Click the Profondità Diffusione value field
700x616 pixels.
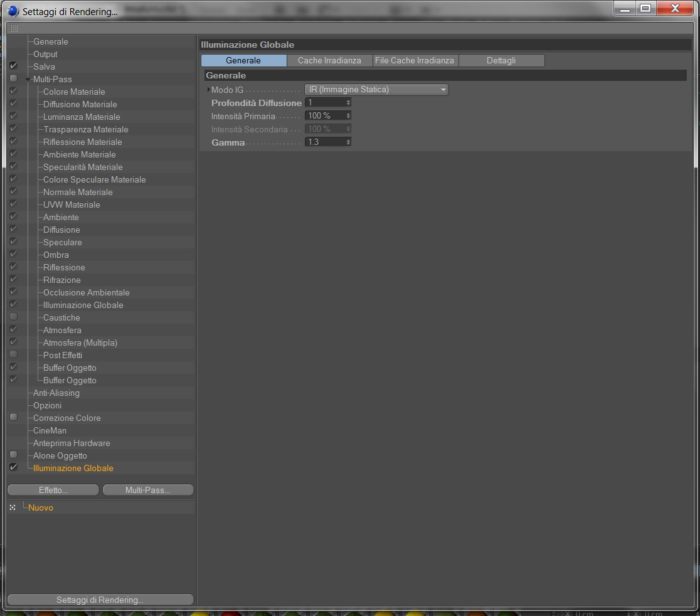[325, 103]
